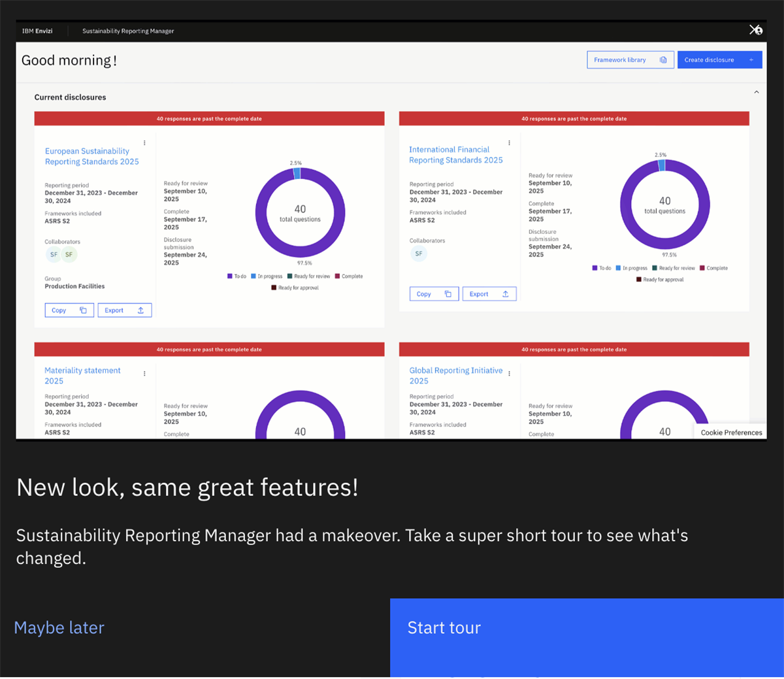Viewport: 784px width, 679px height.
Task: Dismiss the dialog with Maybe later
Action: click(x=59, y=628)
